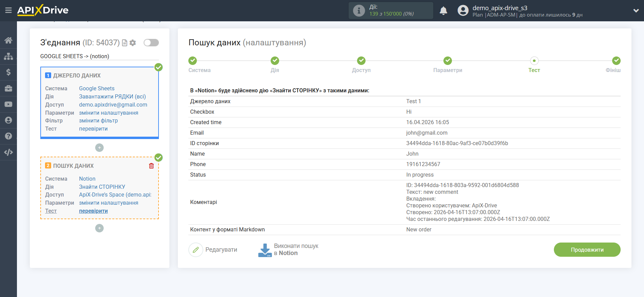The image size is (644, 297).
Task: Open connection settings gear icon
Action: [x=133, y=43]
